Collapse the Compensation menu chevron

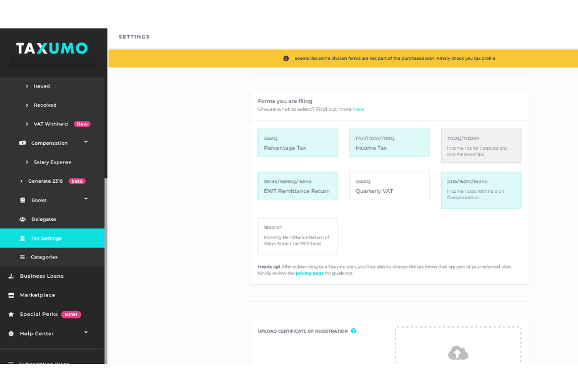click(x=86, y=142)
